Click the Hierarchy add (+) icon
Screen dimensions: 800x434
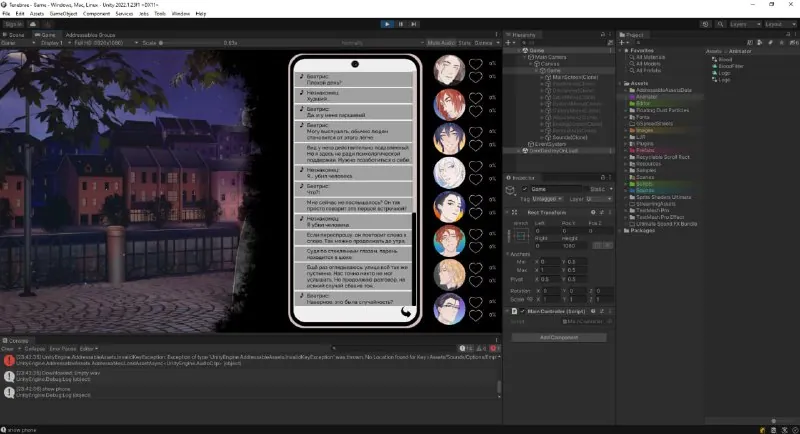click(508, 43)
